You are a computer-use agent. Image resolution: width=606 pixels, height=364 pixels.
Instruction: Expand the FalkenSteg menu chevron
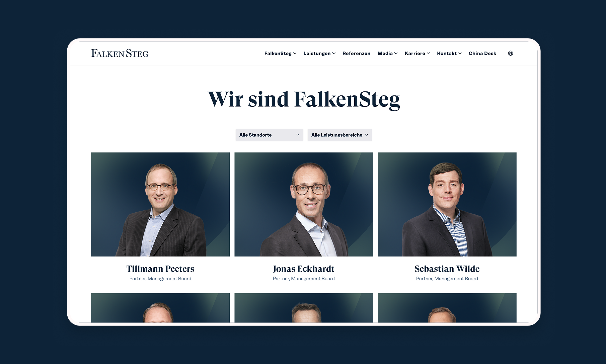click(295, 53)
